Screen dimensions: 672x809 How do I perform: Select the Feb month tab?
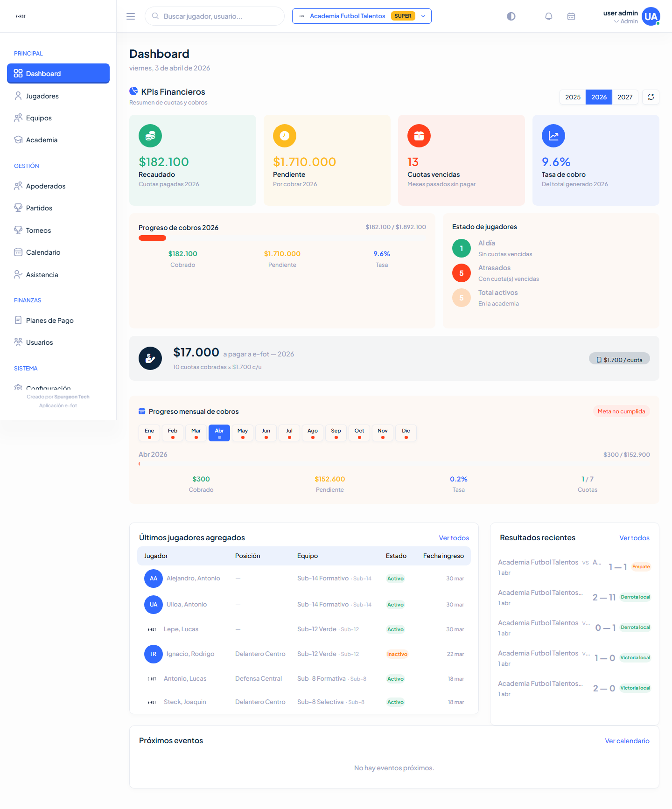[173, 433]
